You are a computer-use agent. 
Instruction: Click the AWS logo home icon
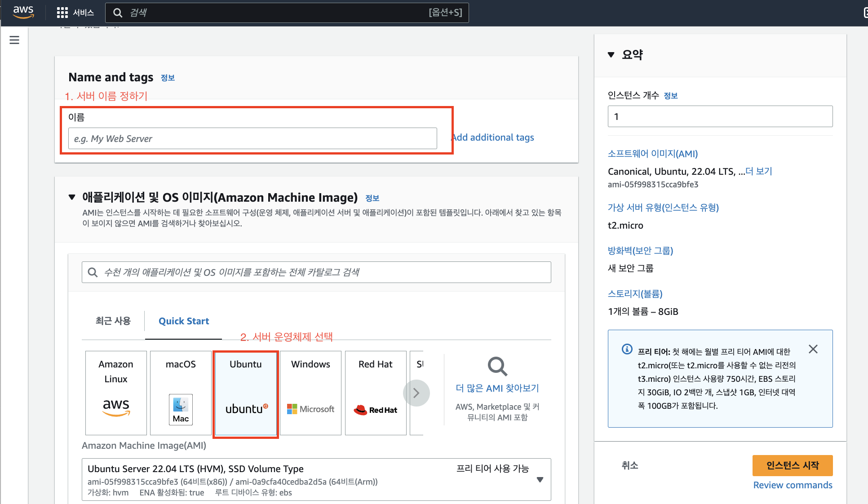(x=23, y=12)
